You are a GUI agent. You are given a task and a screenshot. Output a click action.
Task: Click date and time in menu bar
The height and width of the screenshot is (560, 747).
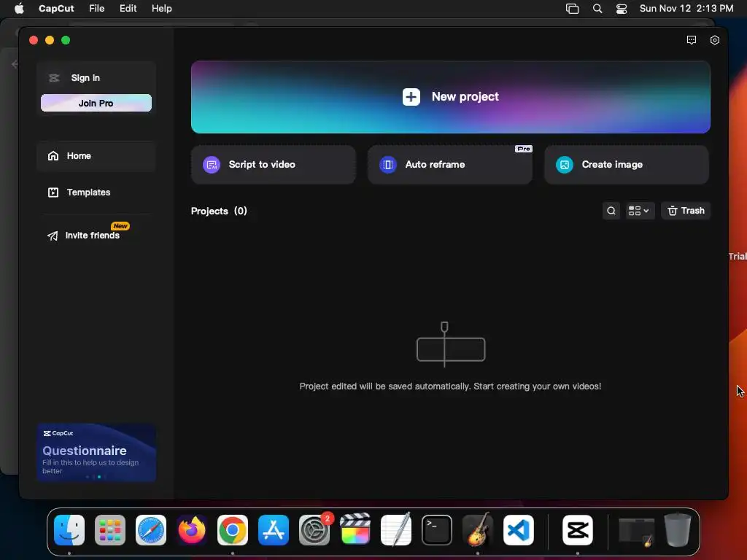click(x=686, y=9)
